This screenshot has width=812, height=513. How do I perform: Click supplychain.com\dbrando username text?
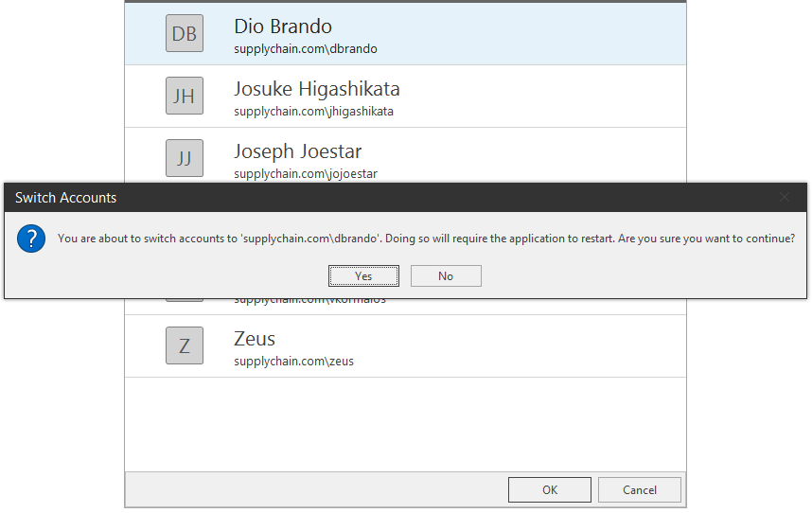(306, 48)
